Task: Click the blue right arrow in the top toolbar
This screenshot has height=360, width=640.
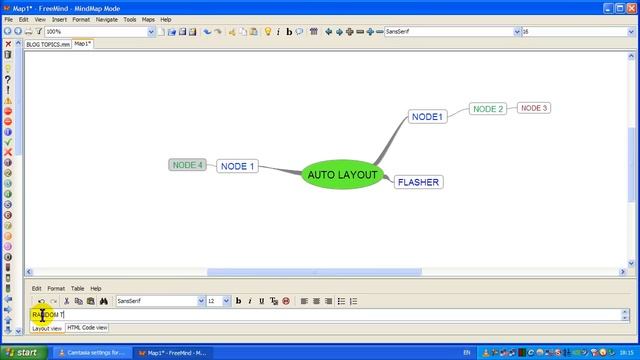Action: pos(339,31)
